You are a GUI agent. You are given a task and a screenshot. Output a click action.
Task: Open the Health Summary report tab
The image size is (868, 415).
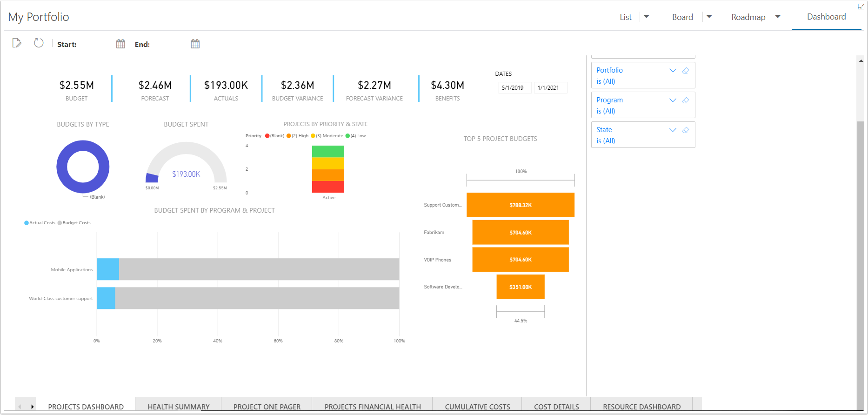[179, 406]
